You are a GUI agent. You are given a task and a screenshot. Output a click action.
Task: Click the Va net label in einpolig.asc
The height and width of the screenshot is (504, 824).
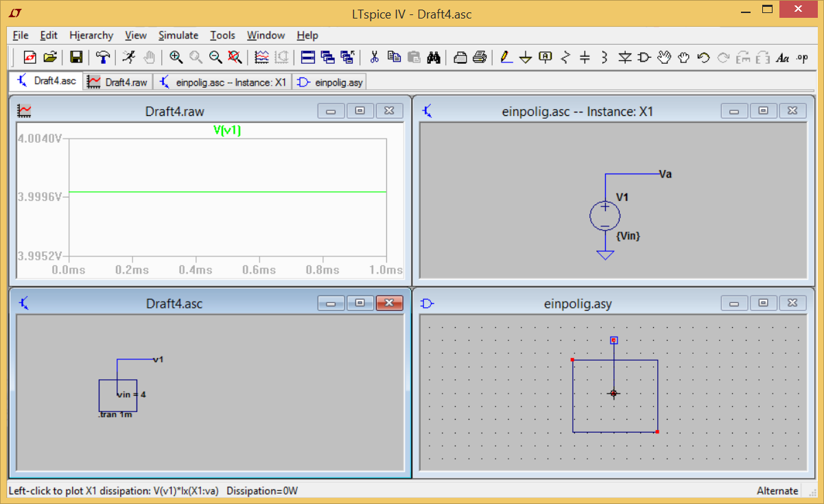coord(665,174)
